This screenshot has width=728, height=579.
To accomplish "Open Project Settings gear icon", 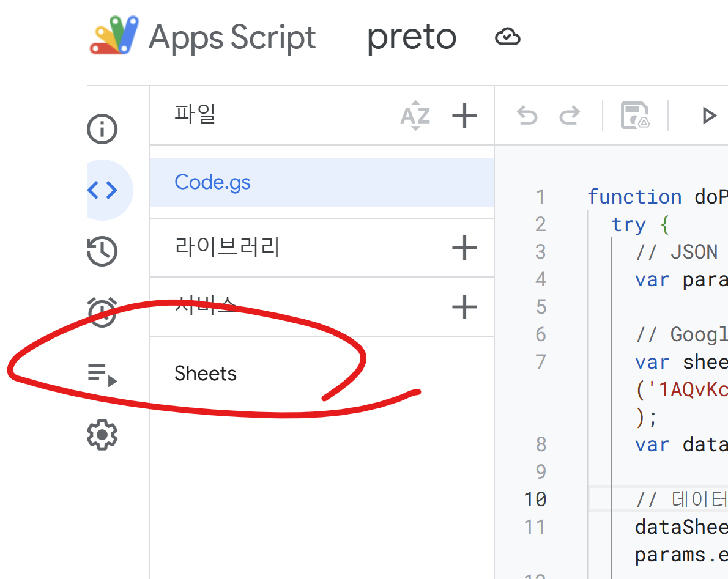I will (102, 435).
